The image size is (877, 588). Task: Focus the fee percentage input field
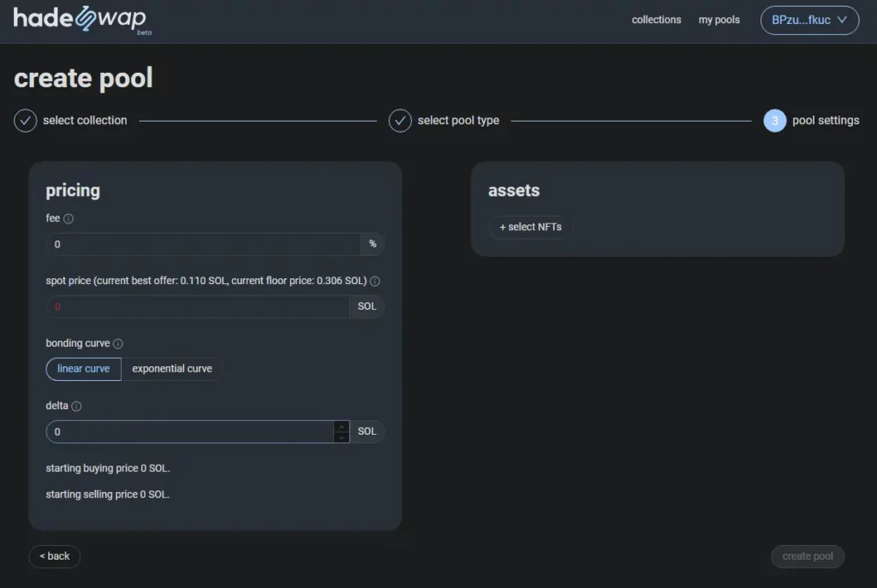[203, 244]
